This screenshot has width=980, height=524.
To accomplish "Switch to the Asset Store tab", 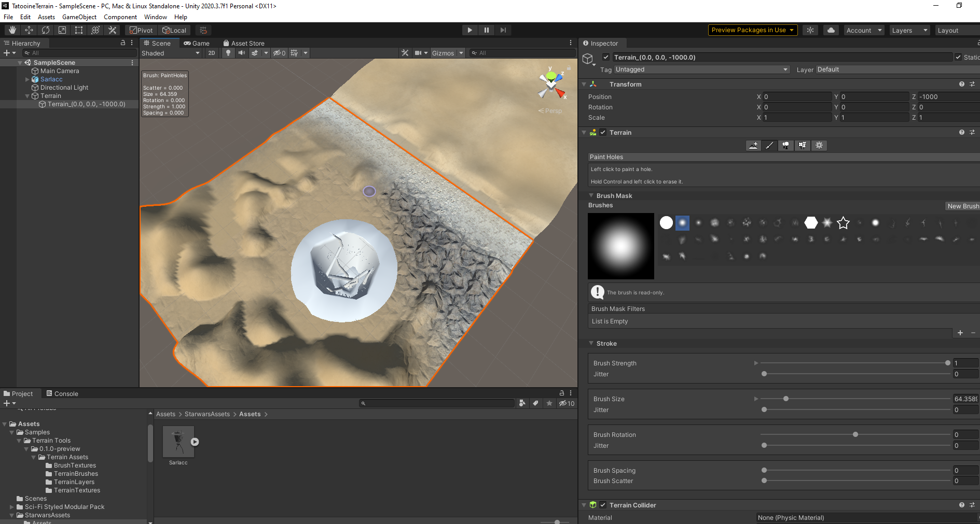I will [244, 44].
